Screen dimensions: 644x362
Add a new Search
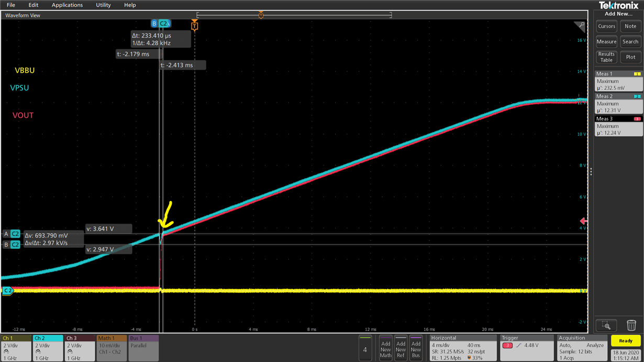pos(630,42)
